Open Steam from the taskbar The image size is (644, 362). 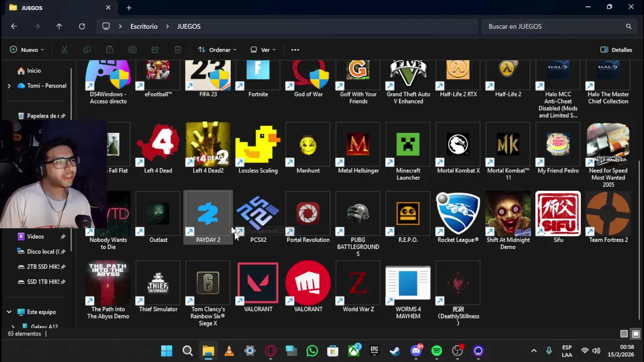395,351
